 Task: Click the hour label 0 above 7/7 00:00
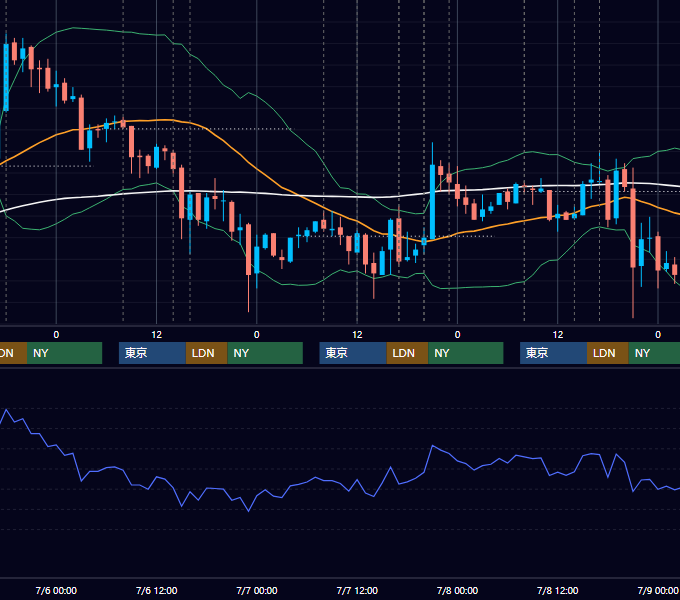click(x=257, y=335)
